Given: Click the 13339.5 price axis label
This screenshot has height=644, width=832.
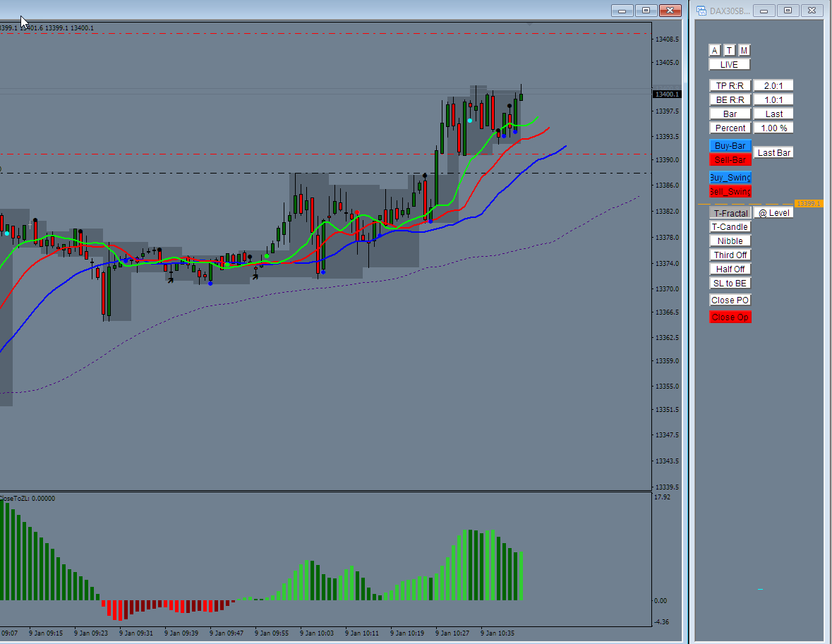Looking at the screenshot, I should click(667, 487).
